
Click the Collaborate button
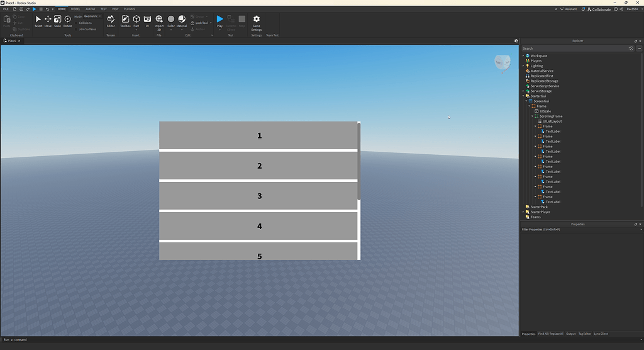click(x=599, y=9)
